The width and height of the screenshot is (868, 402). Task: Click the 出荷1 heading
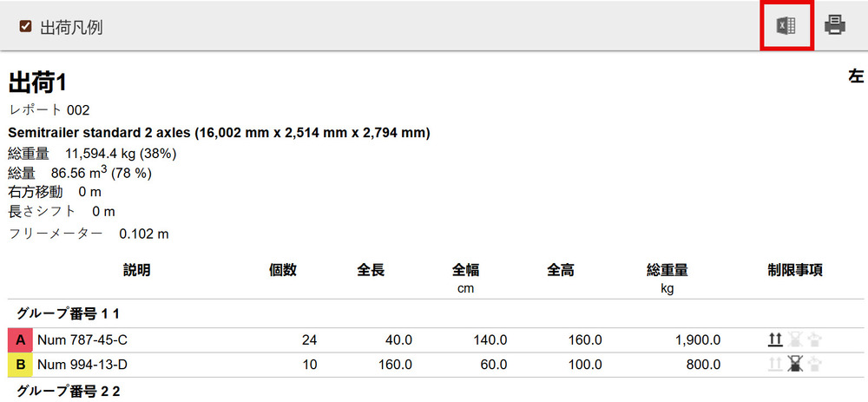[x=38, y=83]
